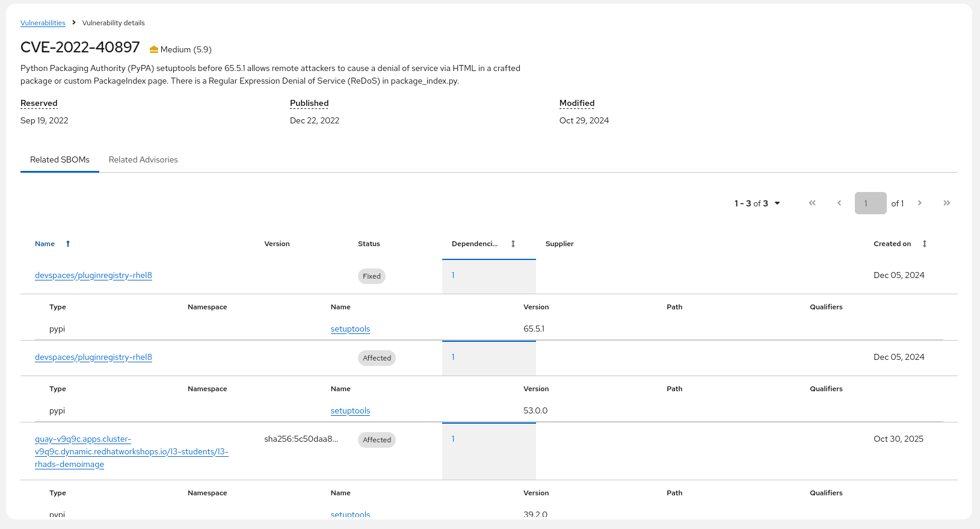
Task: Sort by Dependencies column icon
Action: click(x=513, y=244)
